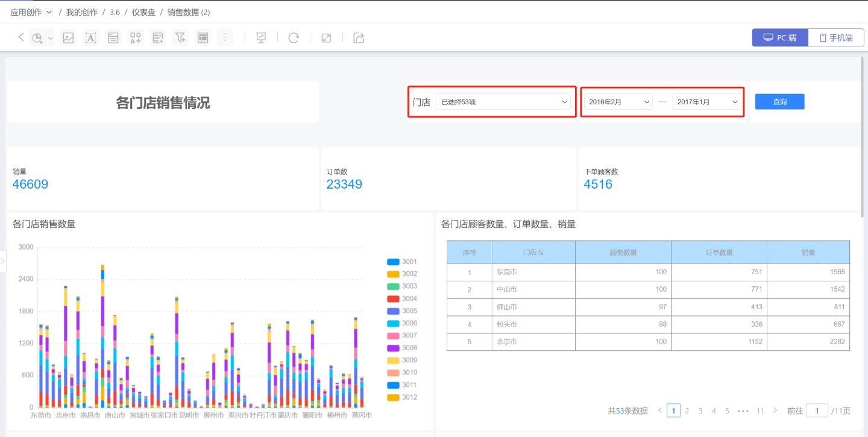Switch to PC 端 view
This screenshot has height=437, width=868.
pos(780,38)
